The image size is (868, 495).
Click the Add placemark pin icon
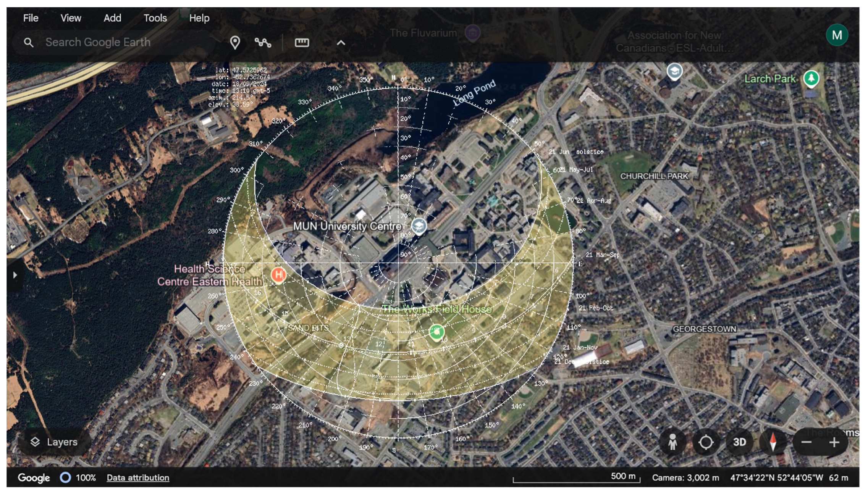coord(235,42)
